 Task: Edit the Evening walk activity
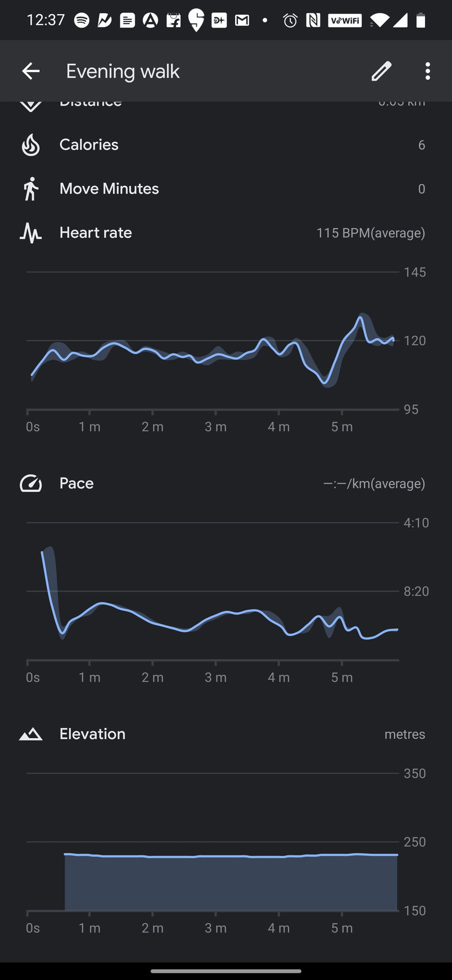click(x=381, y=71)
